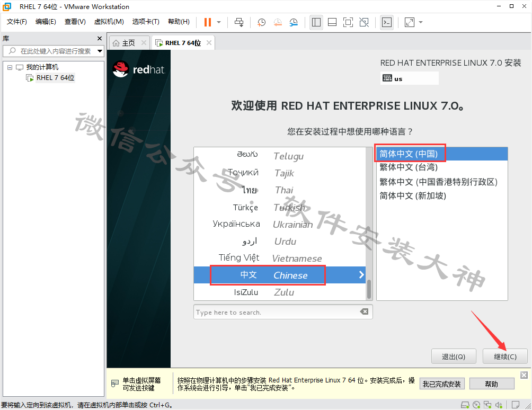
Task: Close the RHEL 7 64位 tab
Action: tap(209, 43)
